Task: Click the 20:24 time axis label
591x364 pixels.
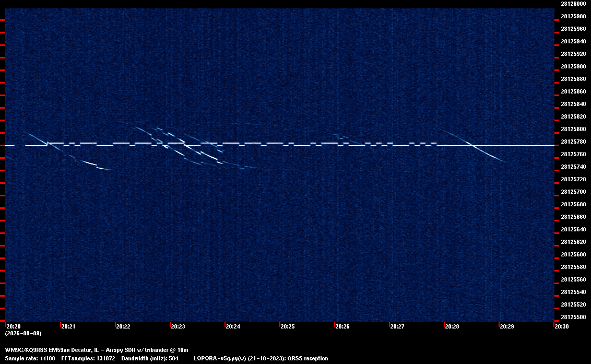Action: click(233, 326)
